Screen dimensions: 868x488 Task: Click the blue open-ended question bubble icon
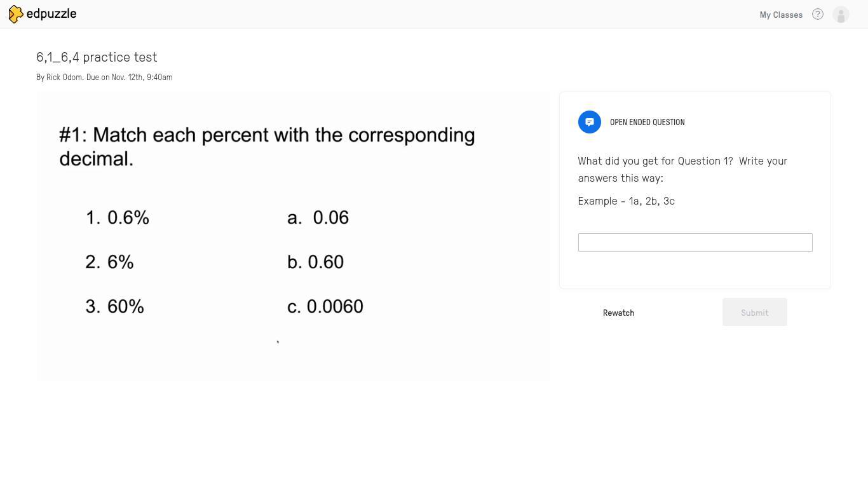(590, 122)
